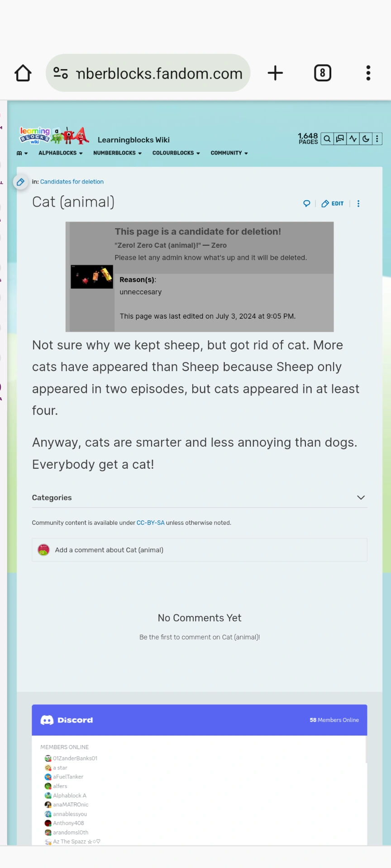Open the book icon dropdown left of ALPHABLOCKS
Viewport: 391px width, 868px height.
(21, 153)
